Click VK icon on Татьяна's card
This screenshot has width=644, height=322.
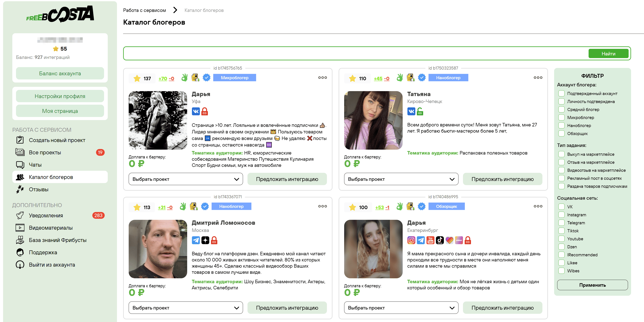click(x=411, y=111)
